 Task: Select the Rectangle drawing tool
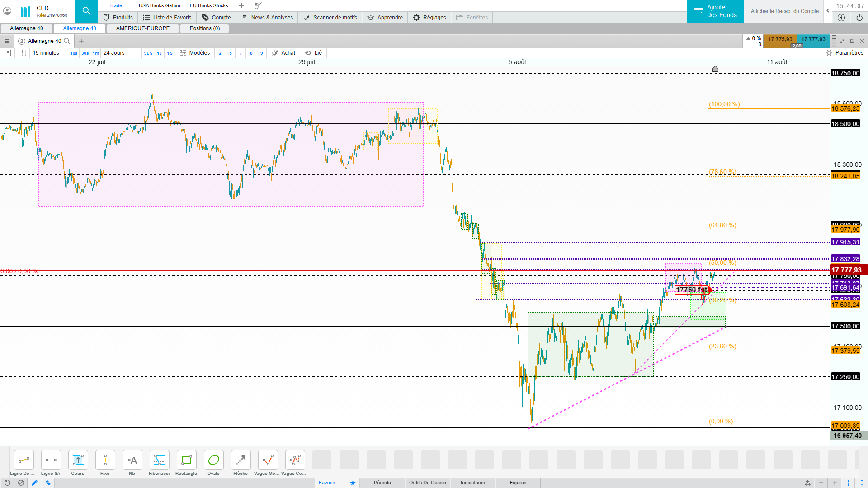[186, 460]
